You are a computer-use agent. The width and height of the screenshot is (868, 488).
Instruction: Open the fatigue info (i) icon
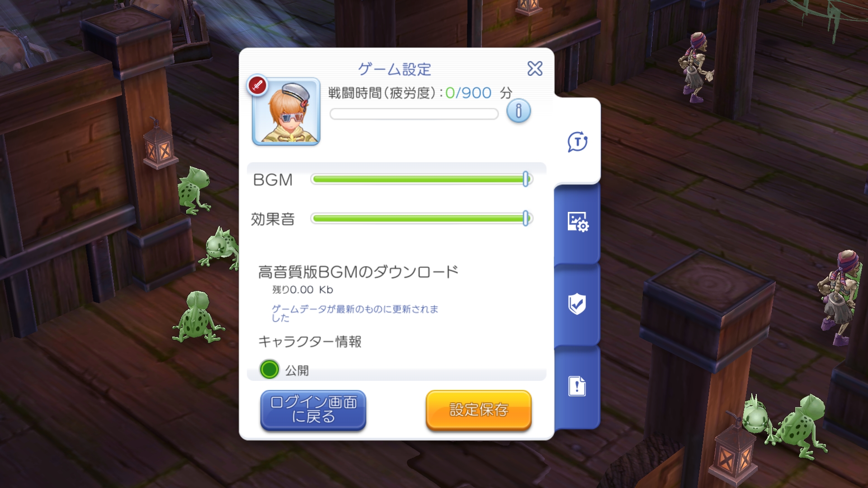pyautogui.click(x=519, y=111)
